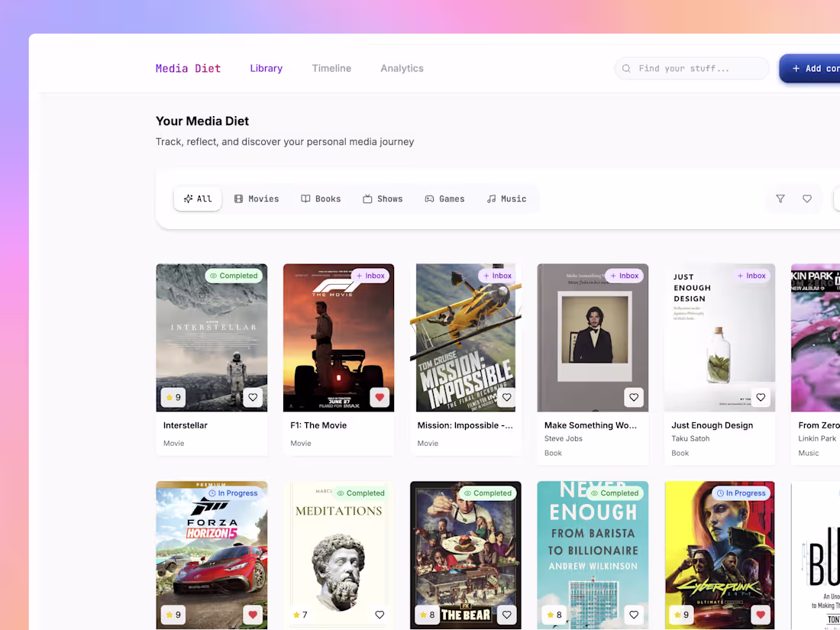Select the Books category filter icon
Viewport: 840px width, 630px height.
[x=304, y=199]
